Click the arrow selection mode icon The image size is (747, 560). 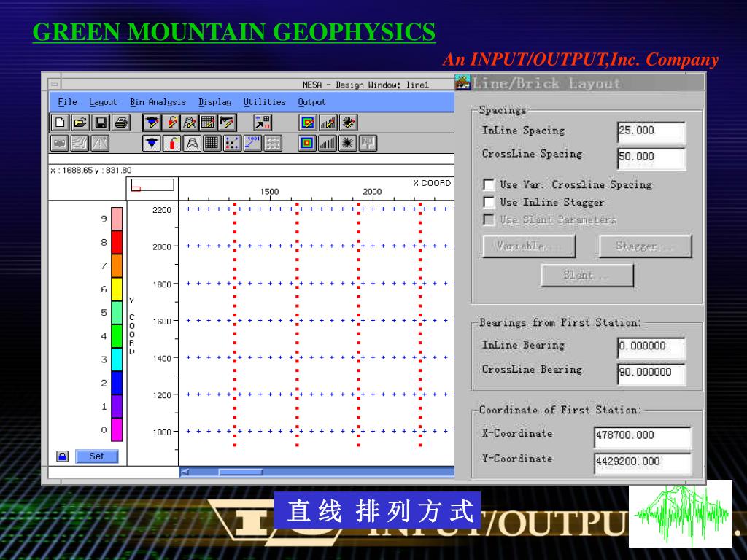(x=263, y=122)
